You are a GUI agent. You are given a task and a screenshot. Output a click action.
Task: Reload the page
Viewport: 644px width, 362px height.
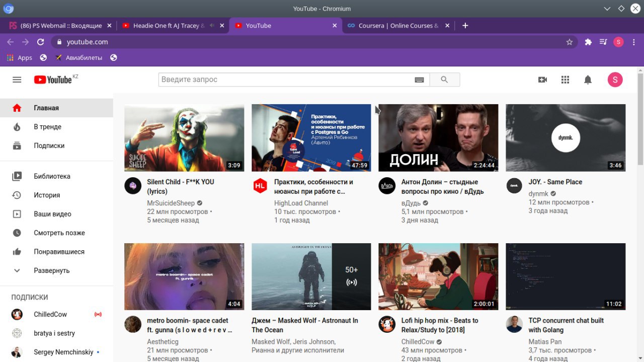(x=41, y=42)
